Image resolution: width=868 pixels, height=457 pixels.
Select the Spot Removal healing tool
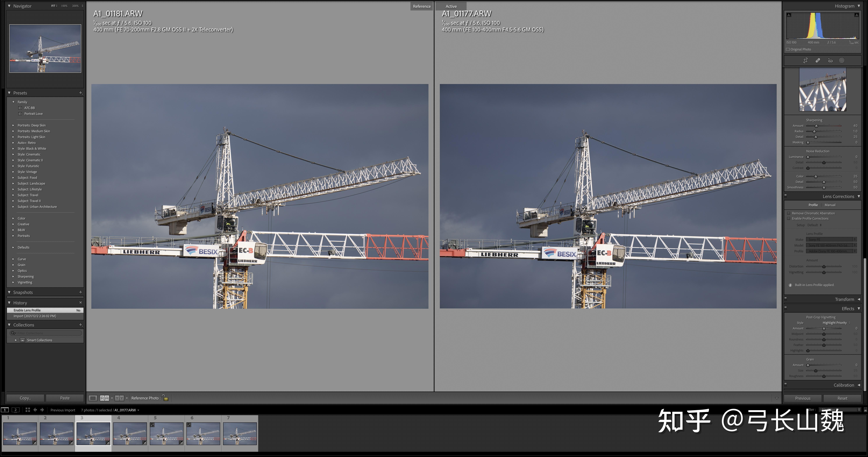(x=818, y=61)
